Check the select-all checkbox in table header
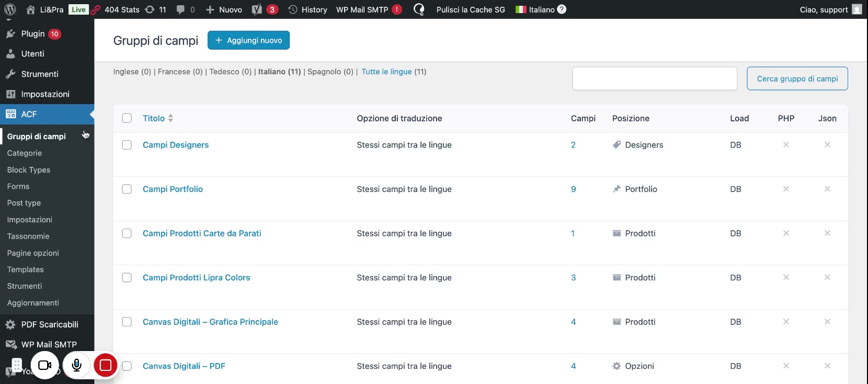The image size is (868, 384). pos(127,118)
